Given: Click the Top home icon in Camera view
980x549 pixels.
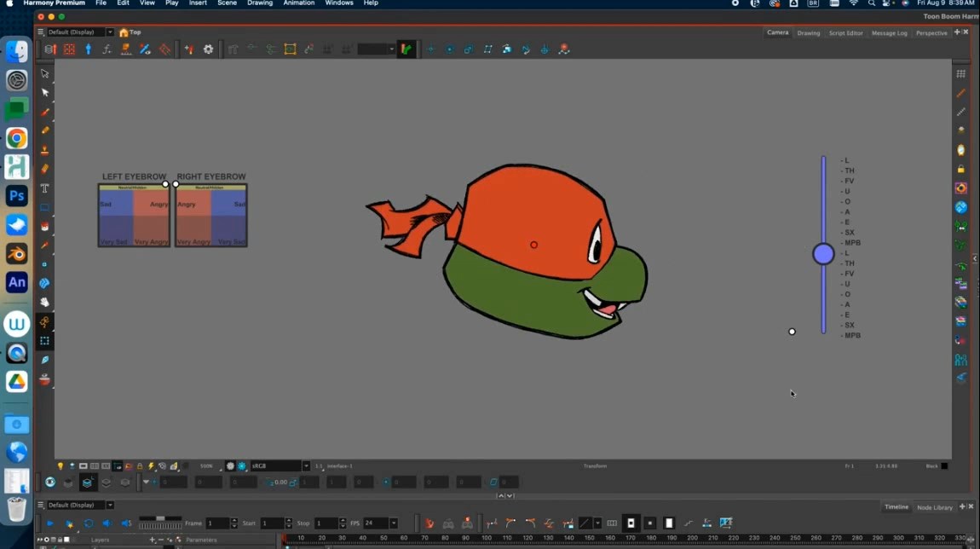Looking at the screenshot, I should (124, 32).
